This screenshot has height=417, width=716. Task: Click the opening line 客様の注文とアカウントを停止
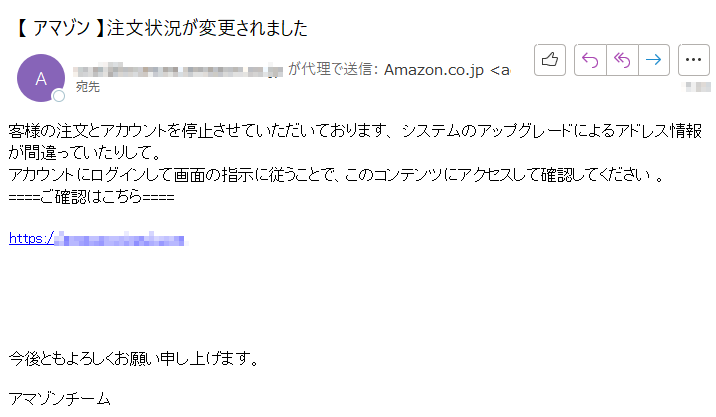355,131
